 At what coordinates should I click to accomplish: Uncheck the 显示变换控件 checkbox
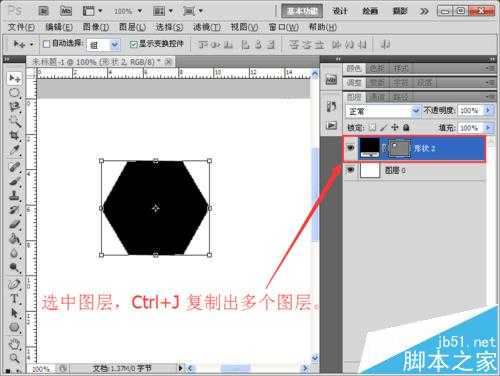click(x=133, y=44)
